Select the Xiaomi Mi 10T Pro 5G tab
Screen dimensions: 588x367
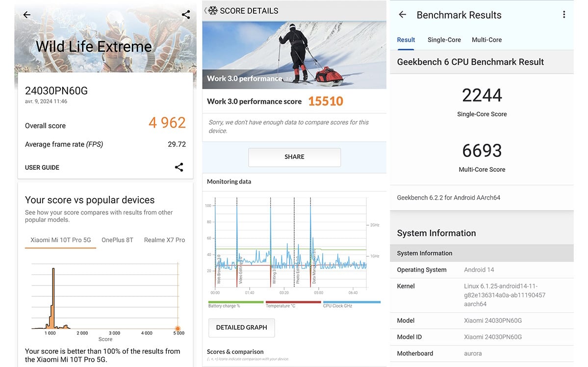point(60,240)
